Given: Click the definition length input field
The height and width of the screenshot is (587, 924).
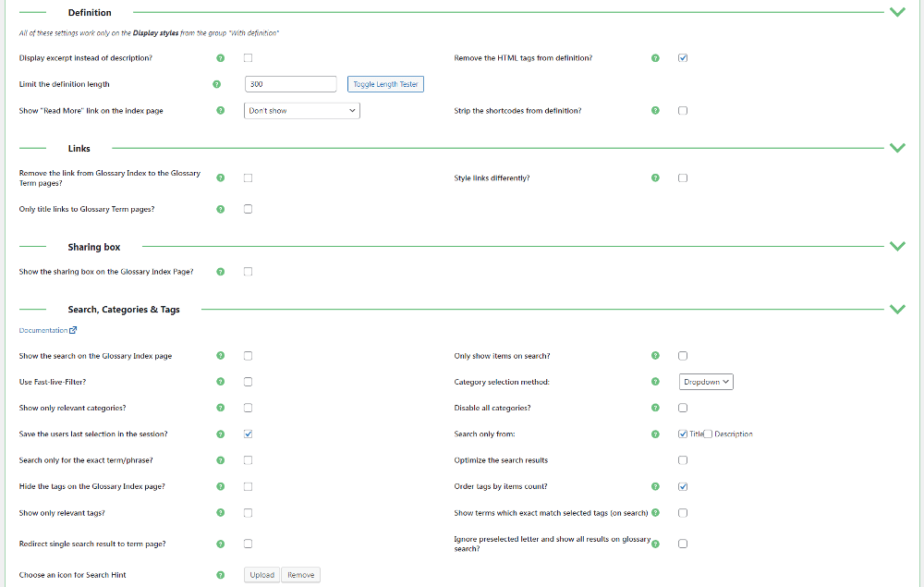Looking at the screenshot, I should point(290,84).
